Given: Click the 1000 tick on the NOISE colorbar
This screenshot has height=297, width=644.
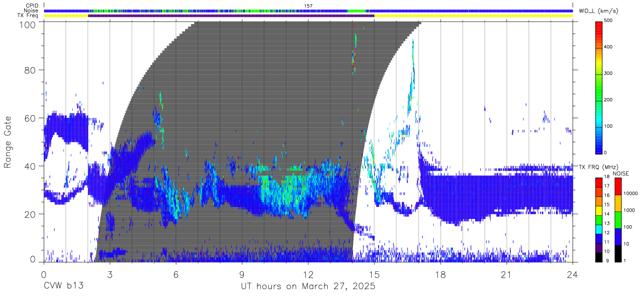Looking at the screenshot, I should click(x=630, y=211).
